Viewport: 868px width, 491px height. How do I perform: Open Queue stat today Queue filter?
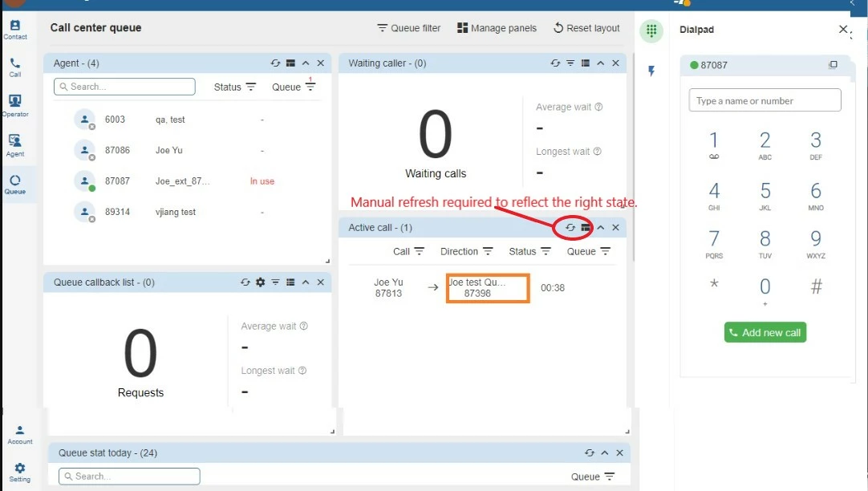point(592,477)
